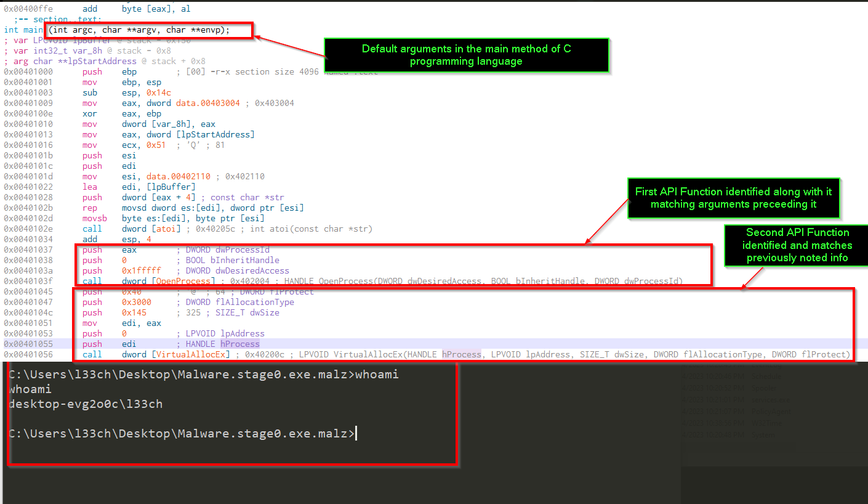Viewport: 868px width, 504px height.
Task: Select address 0x00401034 of add esp, 4
Action: click(x=28, y=239)
